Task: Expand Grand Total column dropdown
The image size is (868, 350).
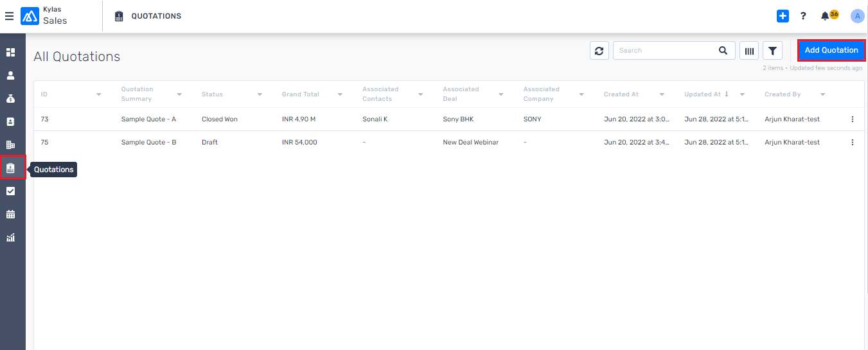Action: [x=340, y=94]
